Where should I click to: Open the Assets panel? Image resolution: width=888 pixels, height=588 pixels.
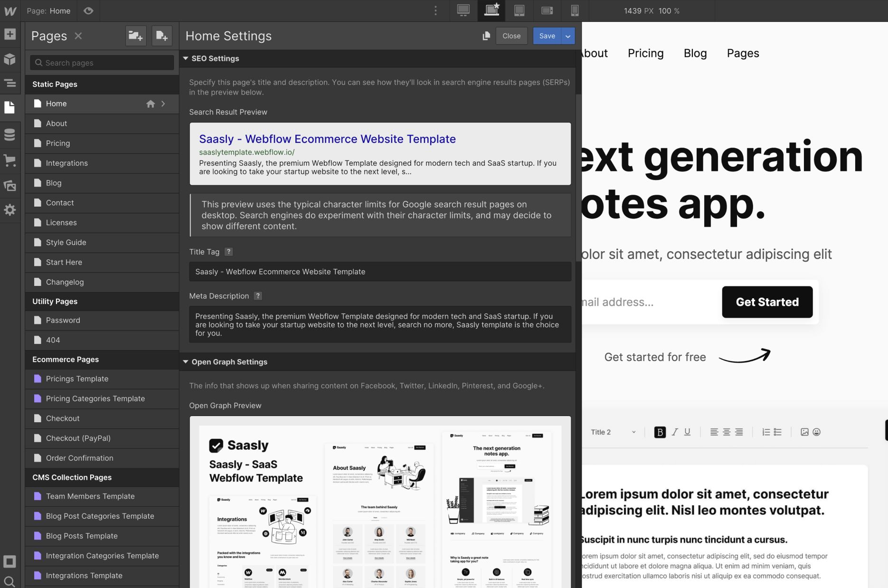pyautogui.click(x=10, y=186)
